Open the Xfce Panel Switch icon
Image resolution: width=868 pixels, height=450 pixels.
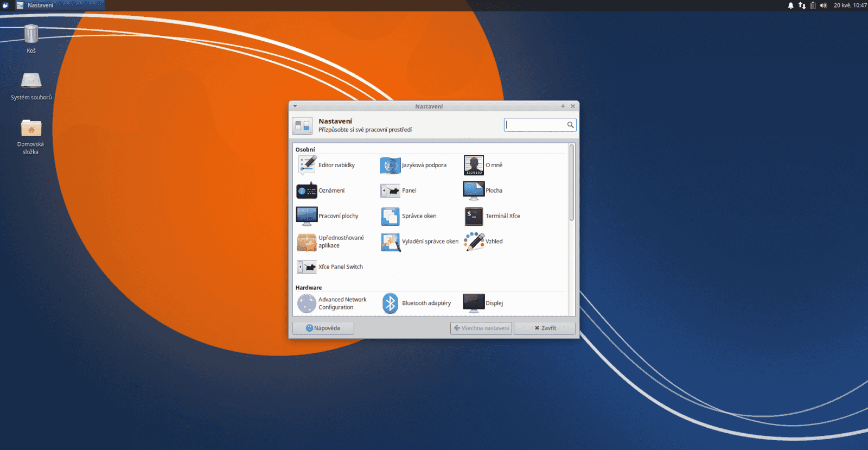click(x=307, y=267)
